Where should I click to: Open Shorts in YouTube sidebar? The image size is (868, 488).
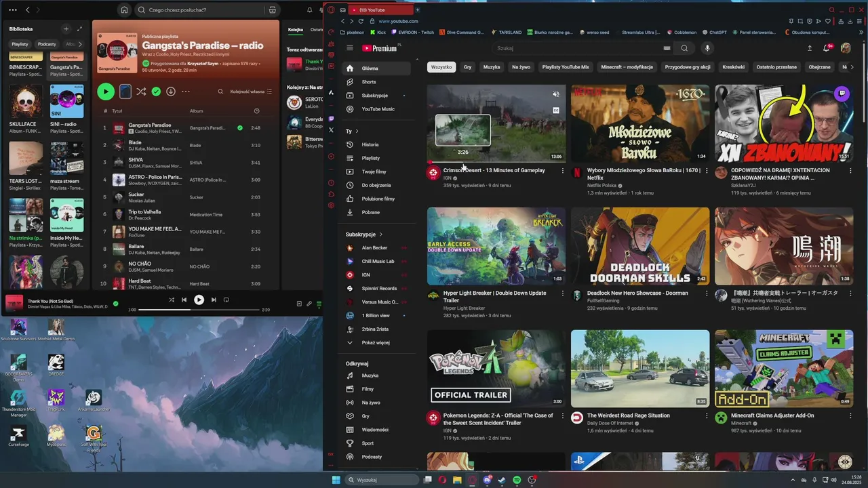(x=377, y=82)
